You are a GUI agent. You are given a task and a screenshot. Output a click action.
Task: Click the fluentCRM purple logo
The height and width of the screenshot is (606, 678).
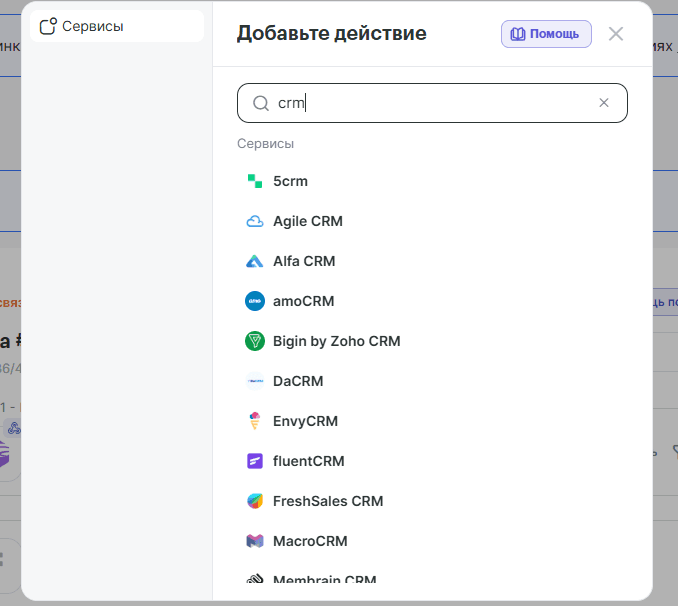point(255,461)
